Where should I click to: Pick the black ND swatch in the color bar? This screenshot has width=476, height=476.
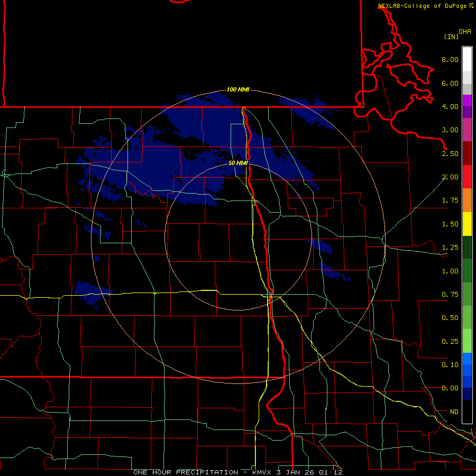pyautogui.click(x=467, y=411)
